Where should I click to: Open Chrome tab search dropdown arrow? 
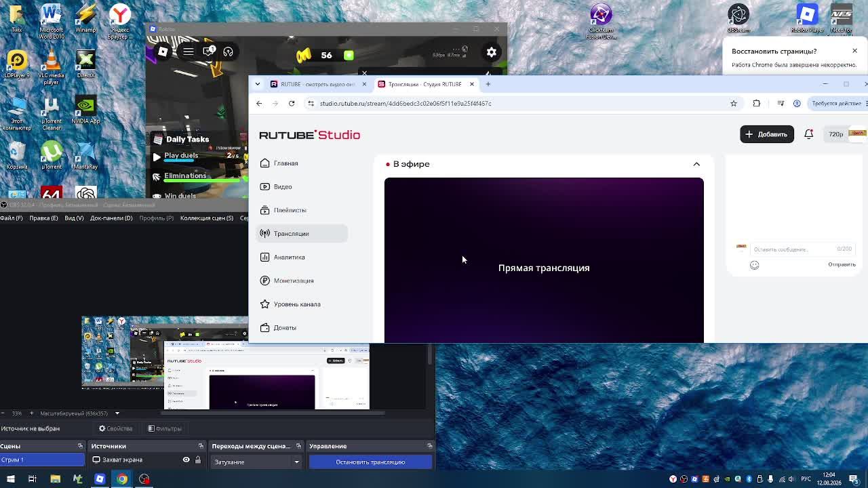coord(258,84)
